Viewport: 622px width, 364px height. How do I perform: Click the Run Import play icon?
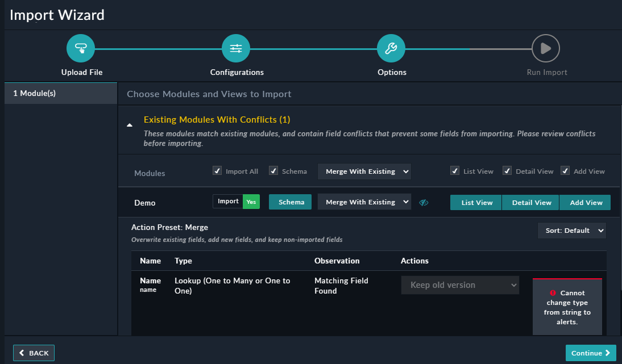pos(546,48)
